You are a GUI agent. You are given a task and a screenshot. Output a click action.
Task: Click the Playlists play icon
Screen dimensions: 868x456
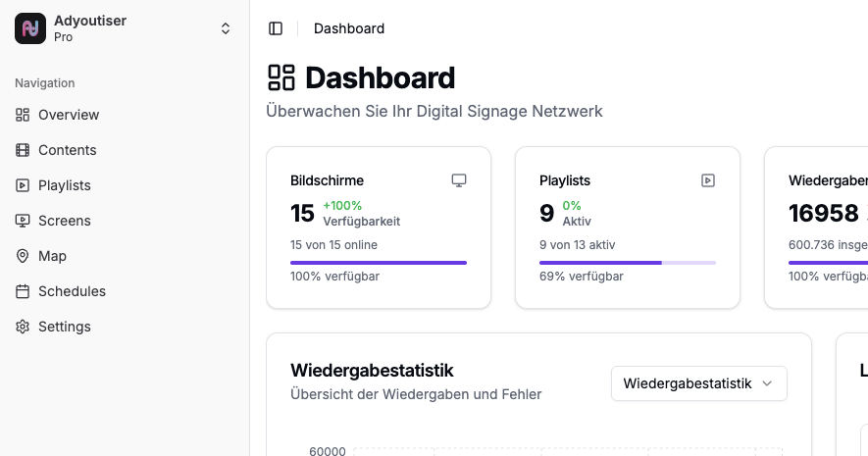pos(23,185)
